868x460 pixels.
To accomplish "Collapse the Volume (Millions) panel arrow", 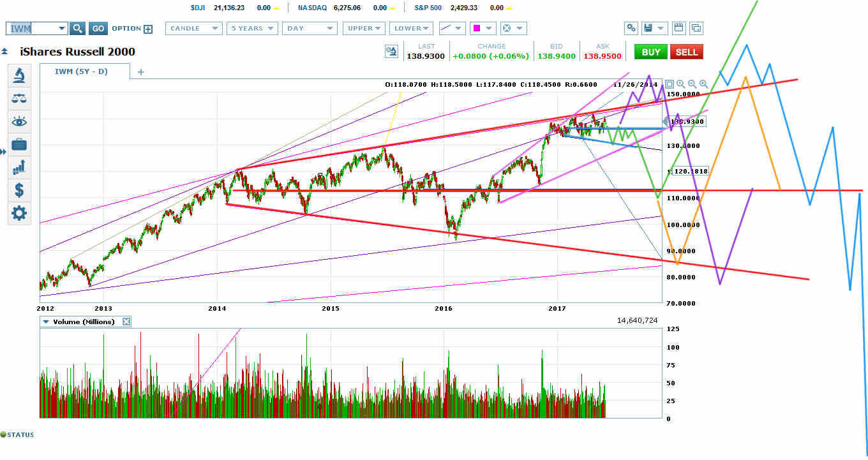I will (46, 322).
